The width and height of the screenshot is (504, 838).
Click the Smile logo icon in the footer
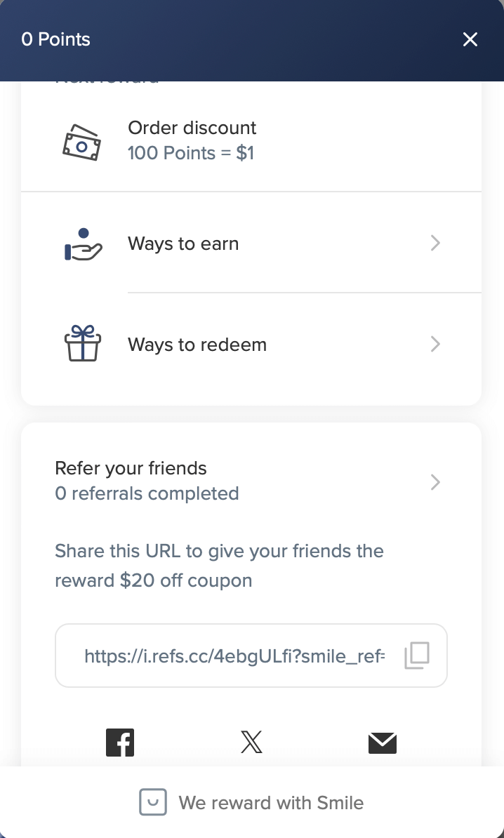[153, 802]
